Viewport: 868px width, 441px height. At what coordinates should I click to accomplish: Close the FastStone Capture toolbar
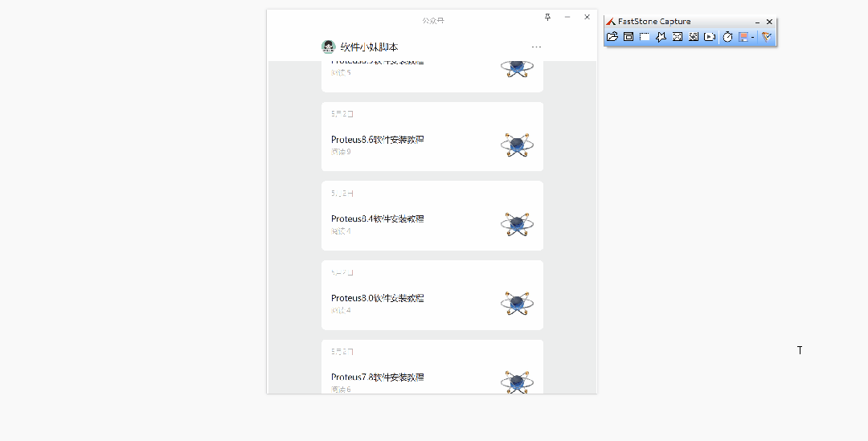pos(769,22)
